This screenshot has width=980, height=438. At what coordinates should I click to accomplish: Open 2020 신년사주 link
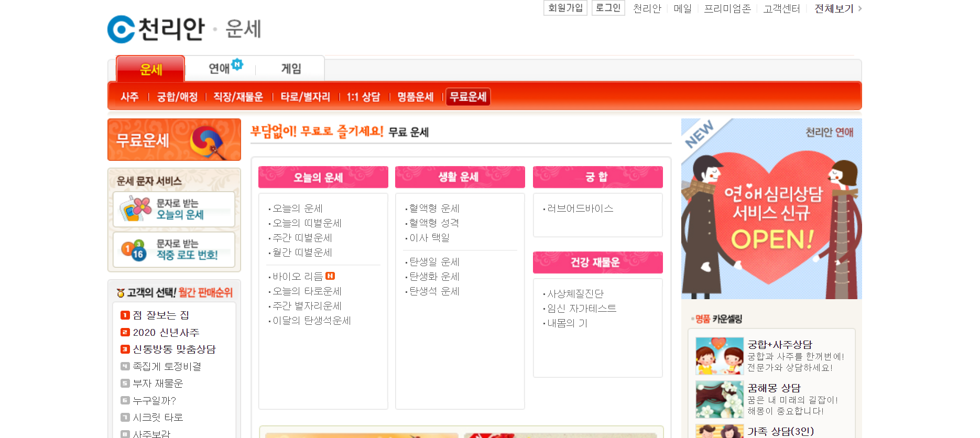166,332
